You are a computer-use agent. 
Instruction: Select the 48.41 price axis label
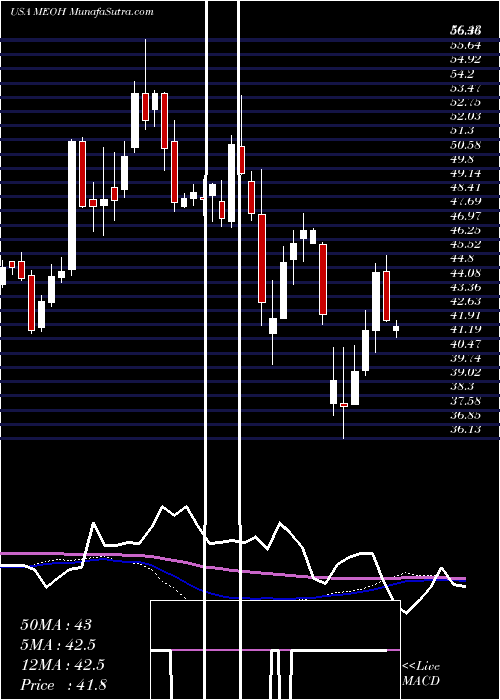[466, 188]
